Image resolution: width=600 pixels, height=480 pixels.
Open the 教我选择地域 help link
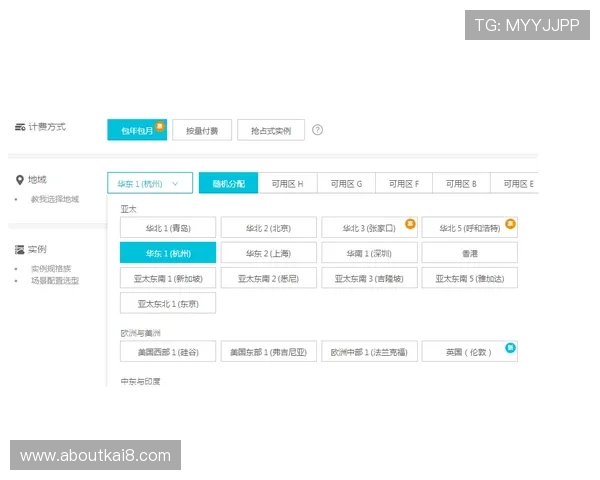click(x=55, y=199)
